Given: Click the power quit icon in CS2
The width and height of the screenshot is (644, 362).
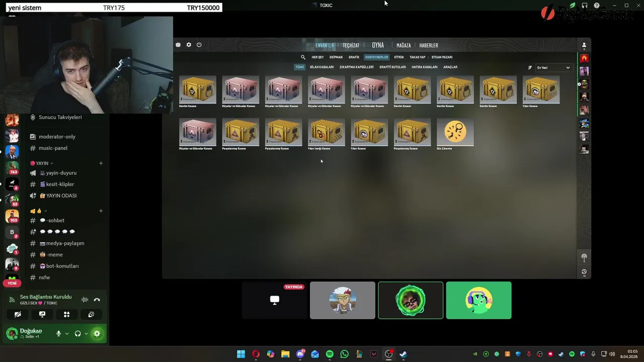Looking at the screenshot, I should [199, 45].
